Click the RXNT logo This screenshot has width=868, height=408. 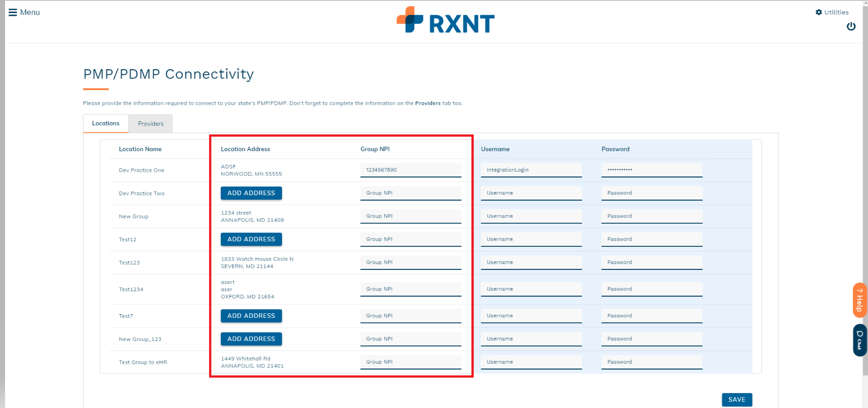(x=446, y=20)
